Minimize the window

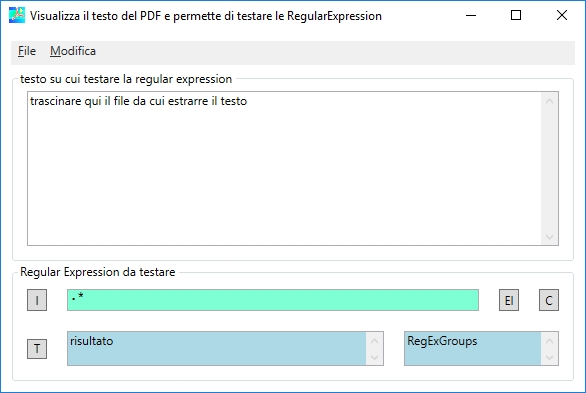471,15
